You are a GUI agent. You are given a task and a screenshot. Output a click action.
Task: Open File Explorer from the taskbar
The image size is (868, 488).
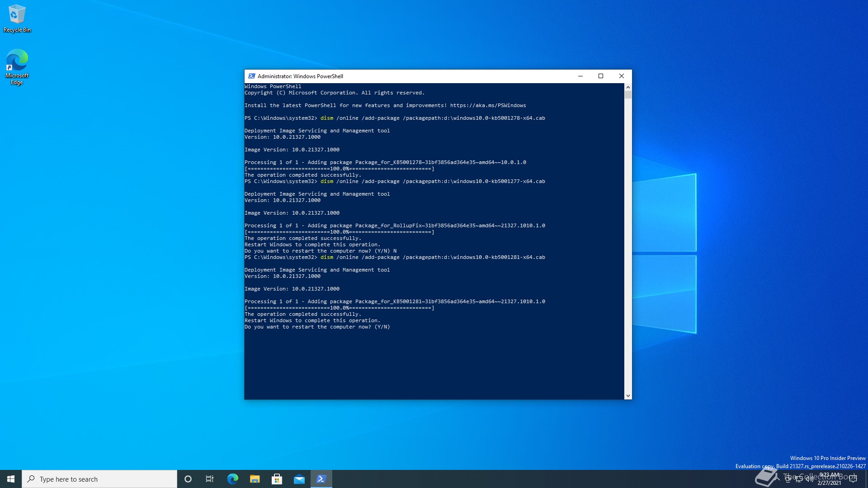[255, 479]
